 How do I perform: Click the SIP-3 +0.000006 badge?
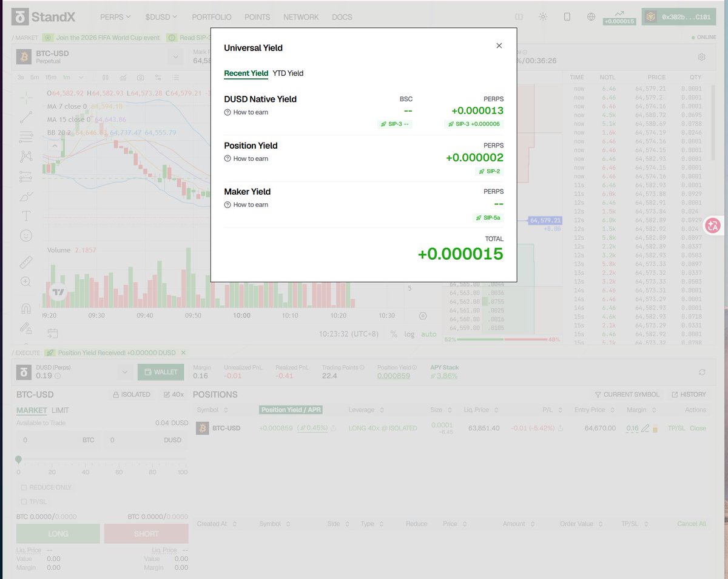[474, 124]
